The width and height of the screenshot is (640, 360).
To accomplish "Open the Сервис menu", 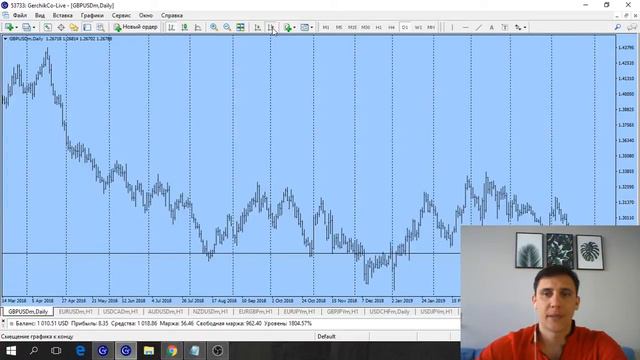I will coord(121,16).
